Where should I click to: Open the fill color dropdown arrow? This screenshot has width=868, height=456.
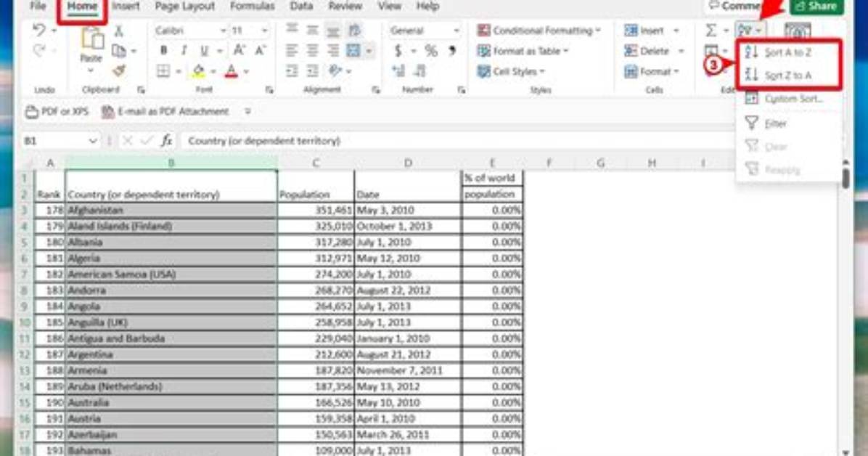click(213, 71)
